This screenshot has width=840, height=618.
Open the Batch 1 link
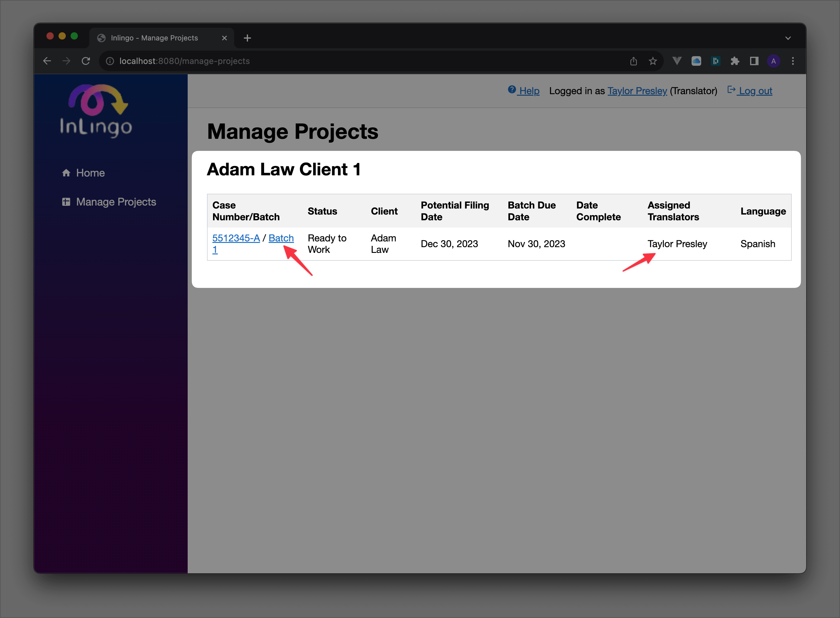(281, 238)
